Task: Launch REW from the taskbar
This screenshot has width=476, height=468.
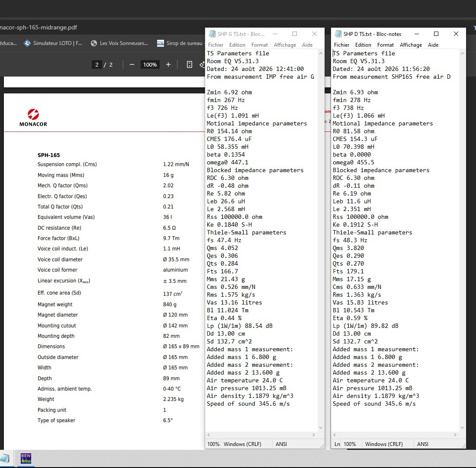Action: click(26, 458)
